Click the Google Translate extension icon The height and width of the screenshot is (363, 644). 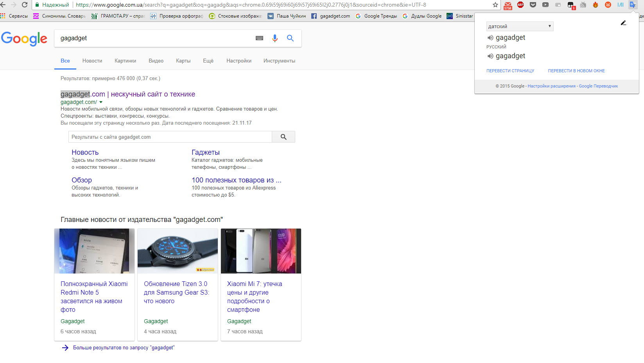(x=633, y=5)
